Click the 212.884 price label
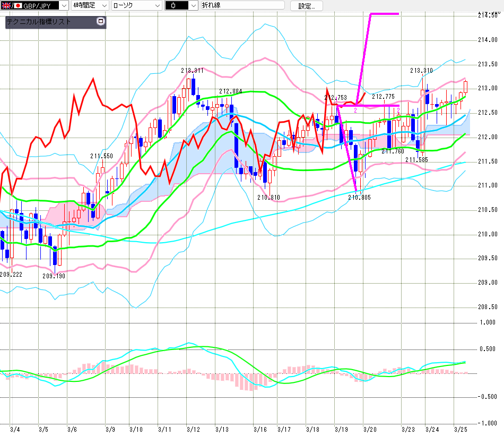Viewport: 504px width, 435px height. [230, 91]
